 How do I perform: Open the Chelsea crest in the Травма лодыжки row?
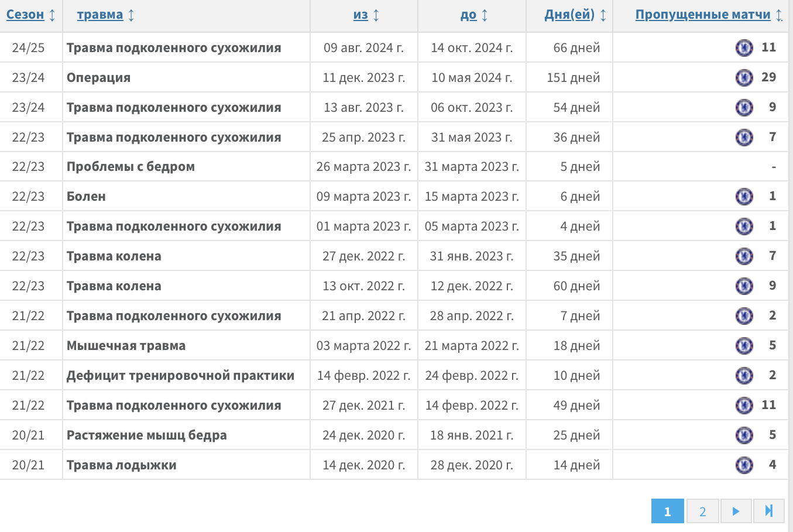point(744,465)
